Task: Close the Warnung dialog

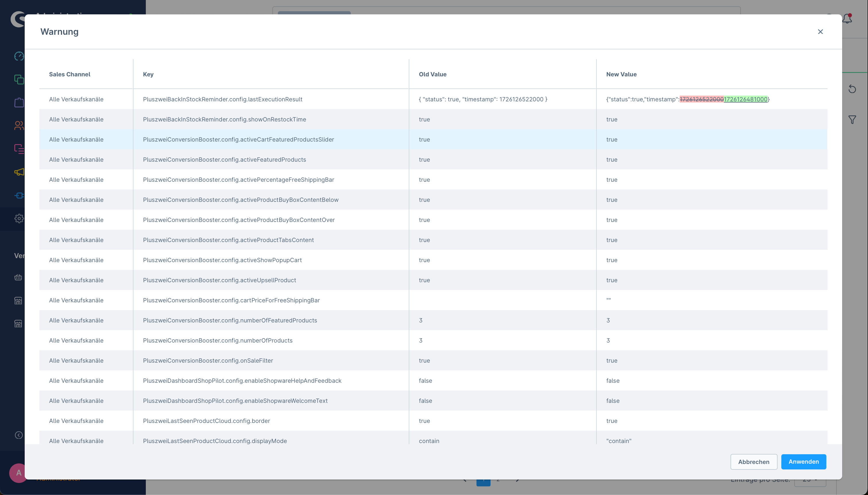Action: [820, 32]
